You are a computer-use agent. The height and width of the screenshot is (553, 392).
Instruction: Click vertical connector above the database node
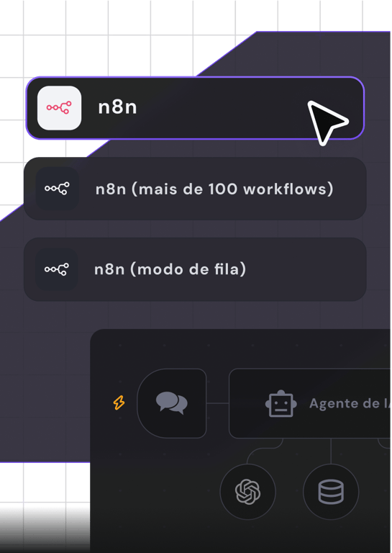click(x=331, y=451)
